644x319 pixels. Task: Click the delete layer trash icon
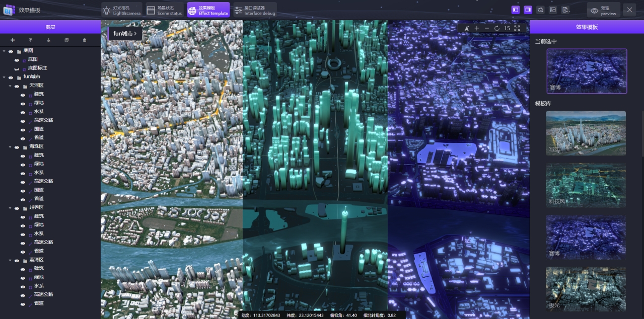pyautogui.click(x=85, y=40)
